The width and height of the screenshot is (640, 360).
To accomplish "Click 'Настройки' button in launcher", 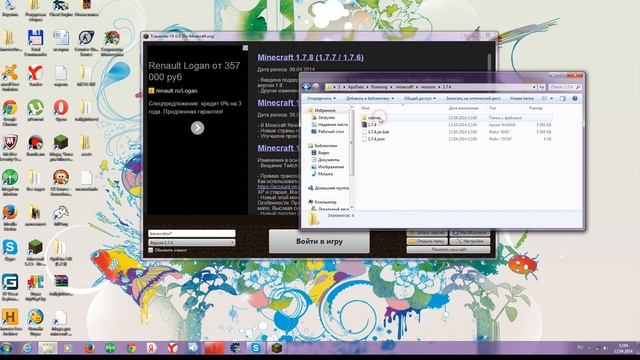I will point(470,241).
